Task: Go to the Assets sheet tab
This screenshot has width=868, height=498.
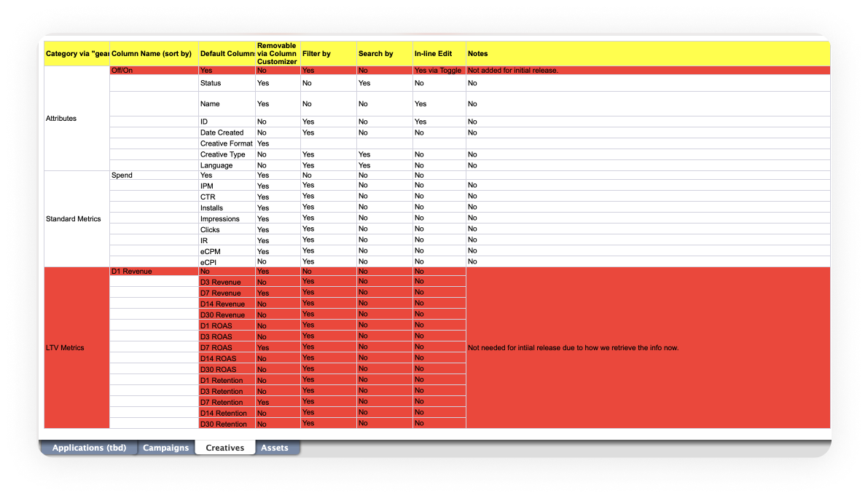Action: 275,448
